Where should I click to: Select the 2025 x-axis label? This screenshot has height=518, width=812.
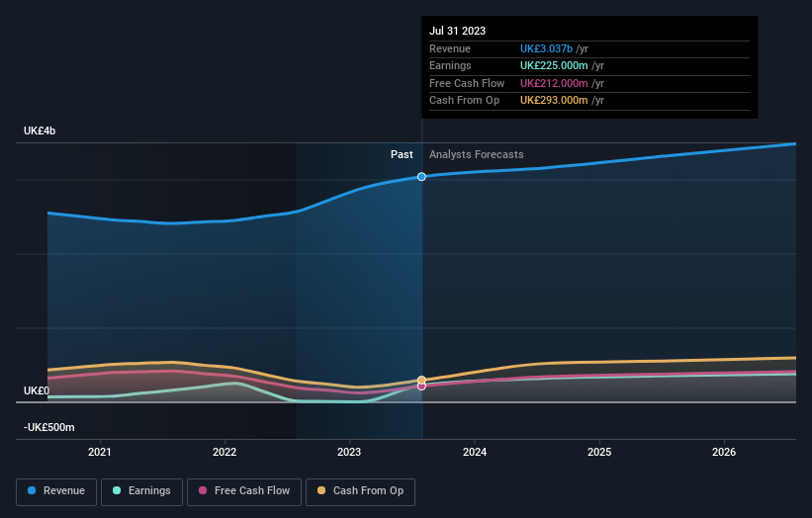[x=599, y=452]
